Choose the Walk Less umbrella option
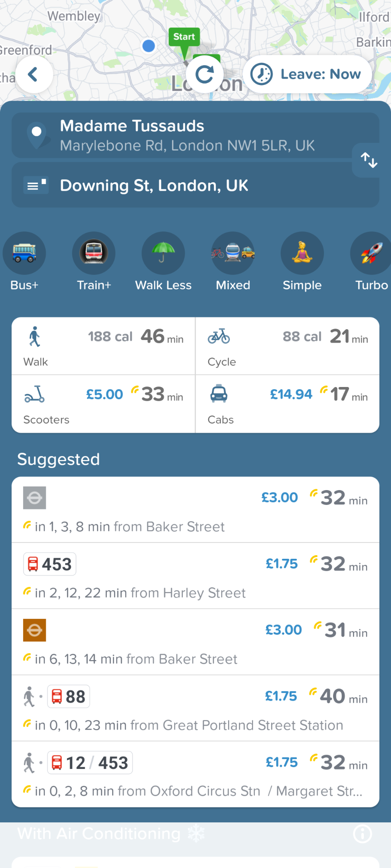This screenshot has width=391, height=868. tap(163, 261)
